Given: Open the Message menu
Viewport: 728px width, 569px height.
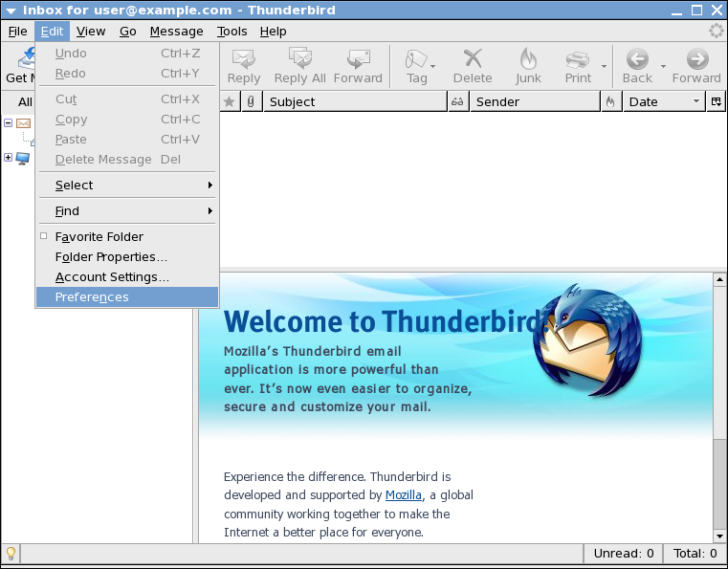Looking at the screenshot, I should coord(176,32).
